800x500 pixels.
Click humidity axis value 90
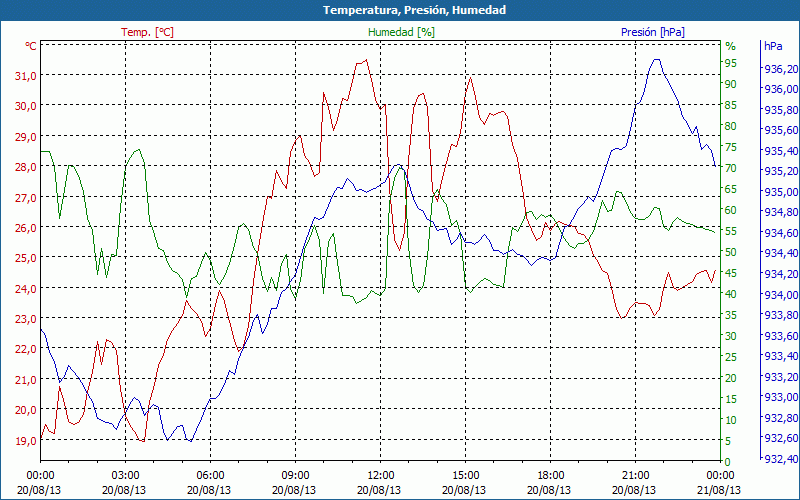(731, 84)
